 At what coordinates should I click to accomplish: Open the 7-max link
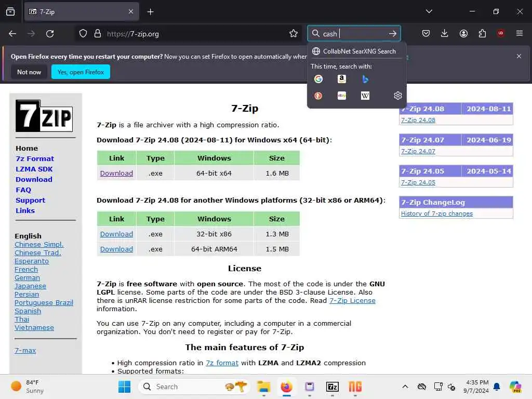[25, 351]
